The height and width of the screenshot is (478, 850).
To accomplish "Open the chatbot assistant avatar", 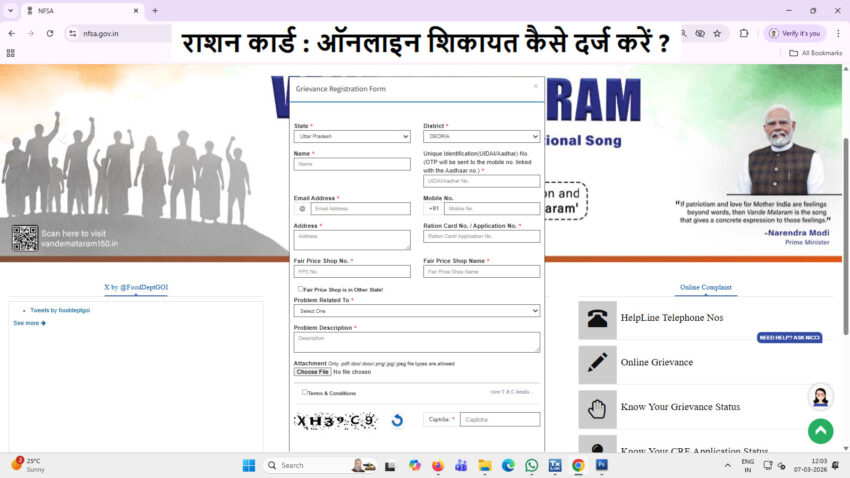I will coord(820,397).
